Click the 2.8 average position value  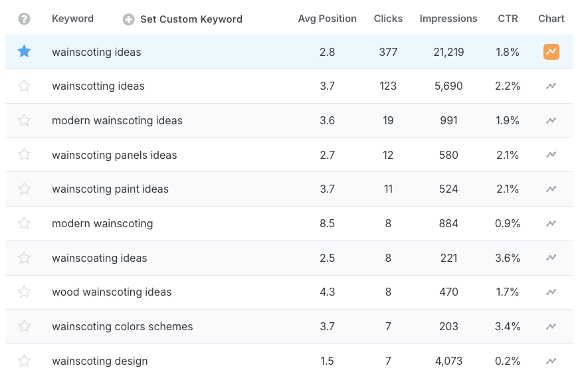coord(327,52)
